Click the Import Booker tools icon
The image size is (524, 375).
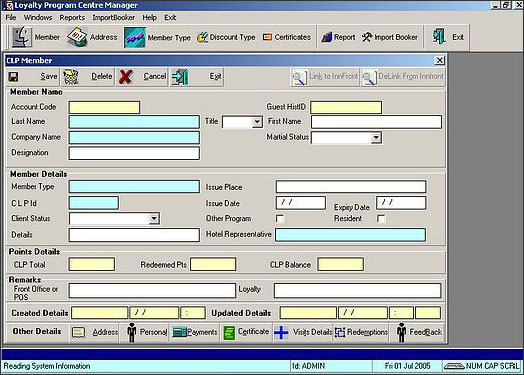(x=367, y=37)
